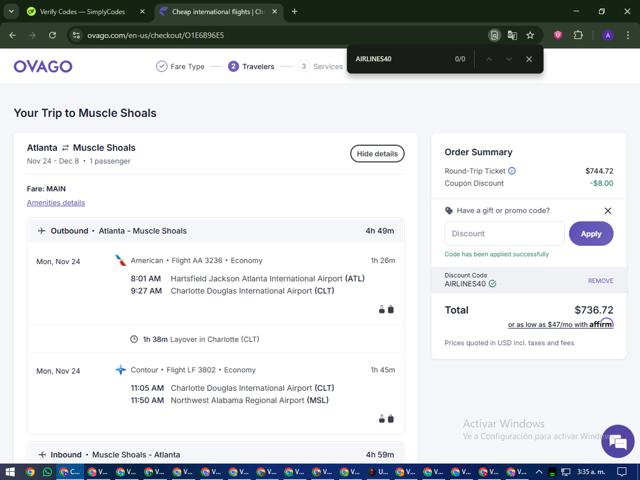
Task: Click the Discount input field
Action: [504, 234]
